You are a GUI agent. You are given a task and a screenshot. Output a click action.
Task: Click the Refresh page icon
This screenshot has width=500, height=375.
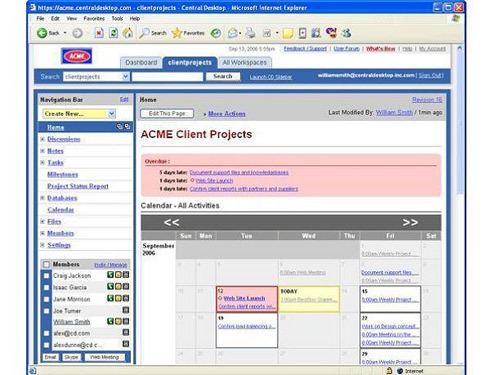click(x=113, y=33)
